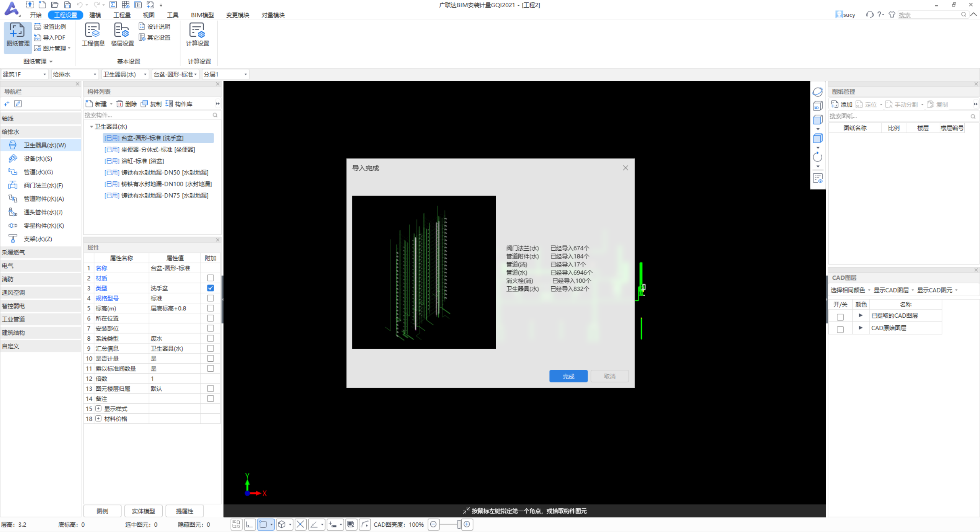The width and height of the screenshot is (980, 532).
Task: Click the rotate view icon
Action: coord(817,157)
